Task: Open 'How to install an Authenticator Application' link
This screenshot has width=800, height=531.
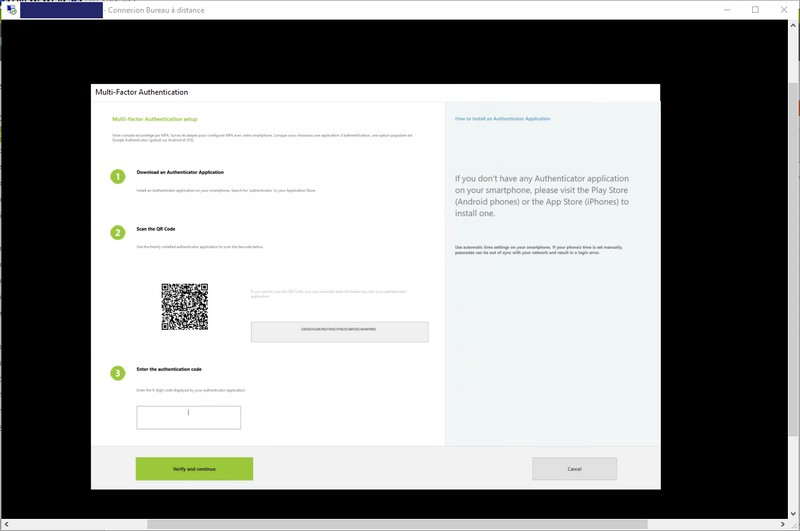Action: pos(503,118)
